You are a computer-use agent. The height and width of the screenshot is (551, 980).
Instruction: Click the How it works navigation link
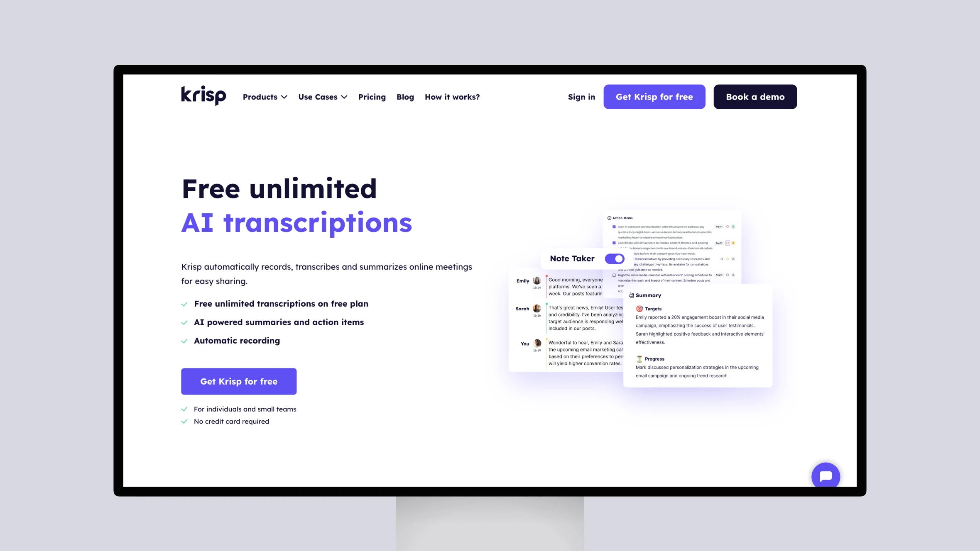pyautogui.click(x=452, y=97)
